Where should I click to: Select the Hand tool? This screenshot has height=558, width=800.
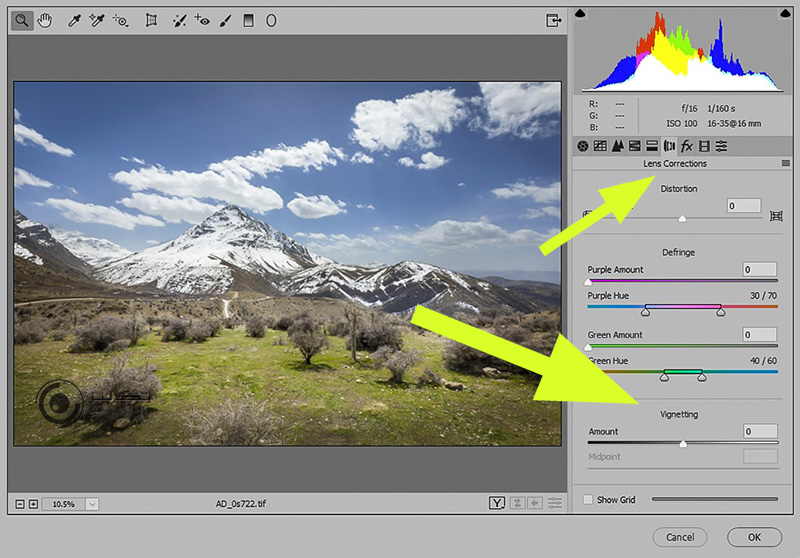click(44, 19)
